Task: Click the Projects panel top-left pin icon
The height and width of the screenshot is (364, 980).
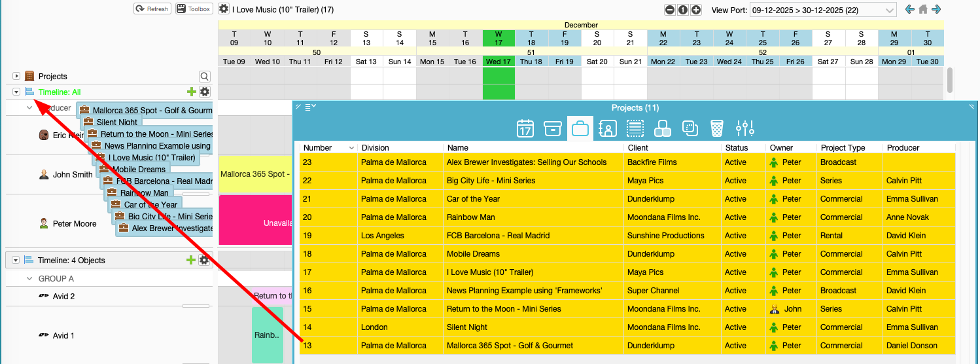Action: pyautogui.click(x=298, y=106)
